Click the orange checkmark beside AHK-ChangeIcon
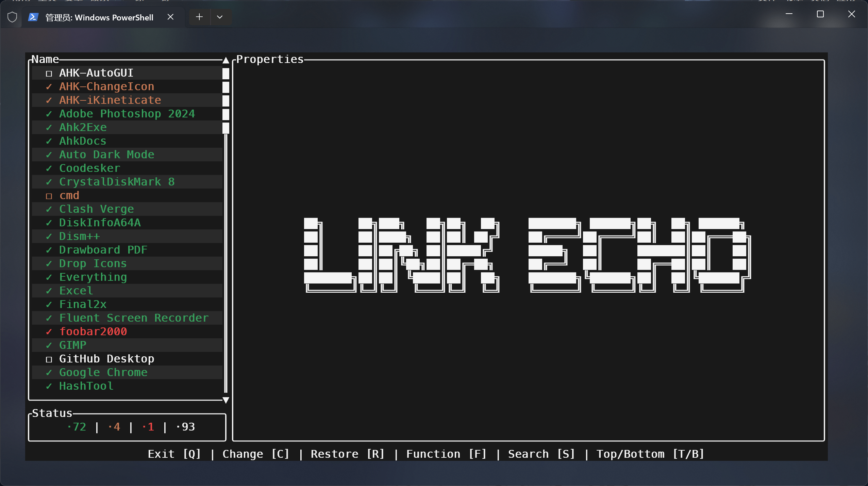Screen dimensions: 868x486 pyautogui.click(x=49, y=86)
